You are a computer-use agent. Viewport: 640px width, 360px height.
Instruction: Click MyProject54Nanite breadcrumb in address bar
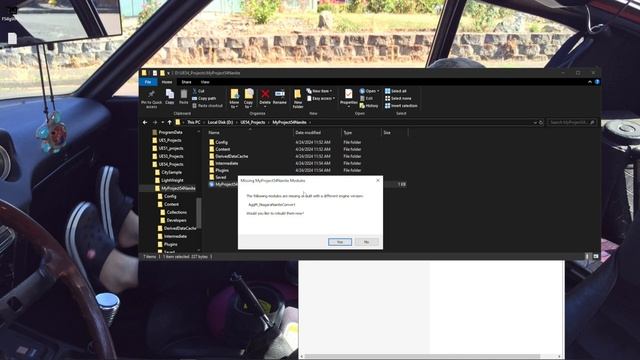point(289,122)
